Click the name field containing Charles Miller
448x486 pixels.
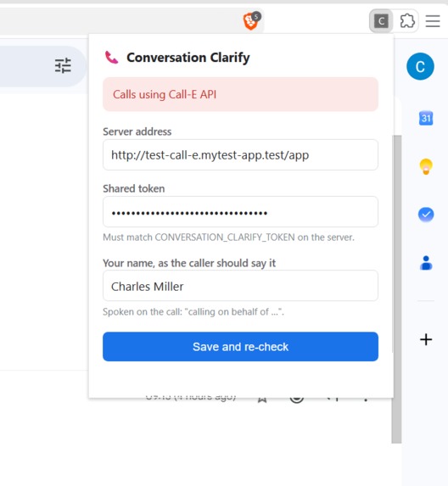coord(240,286)
